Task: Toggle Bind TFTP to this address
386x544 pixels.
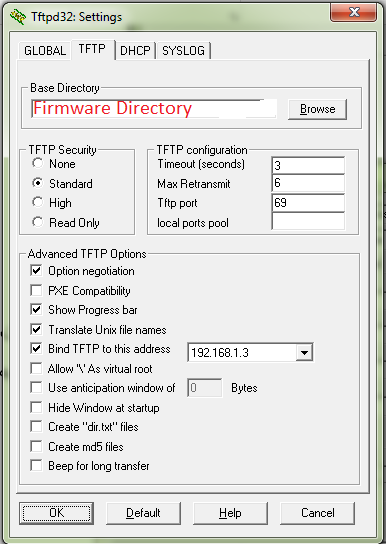Action: pos(36,348)
